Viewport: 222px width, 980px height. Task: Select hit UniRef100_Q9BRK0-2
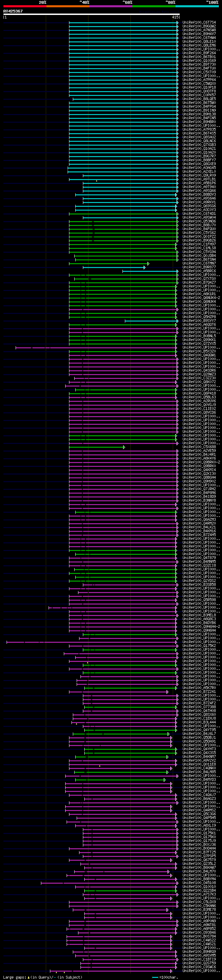[201, 462]
